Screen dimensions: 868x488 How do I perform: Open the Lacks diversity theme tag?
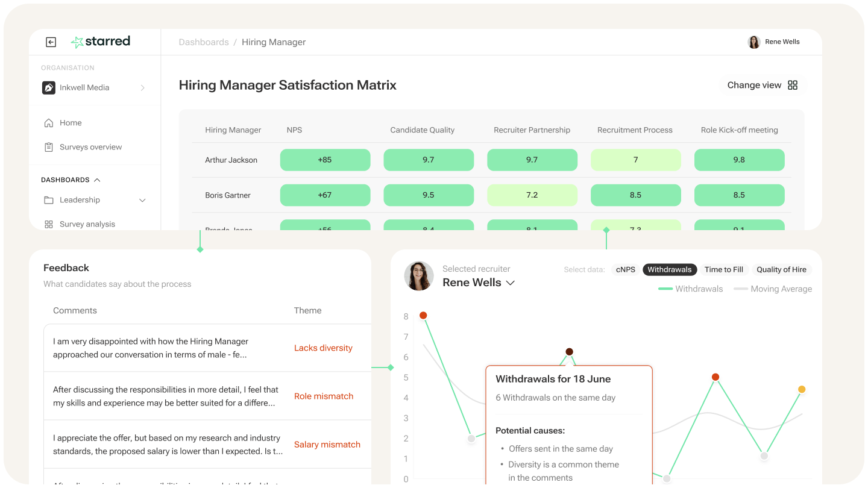(323, 348)
